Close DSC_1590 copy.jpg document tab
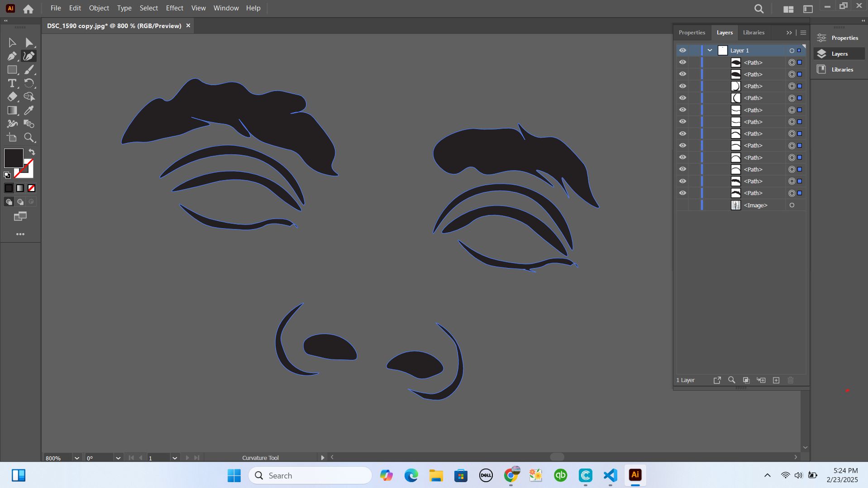 pos(188,26)
